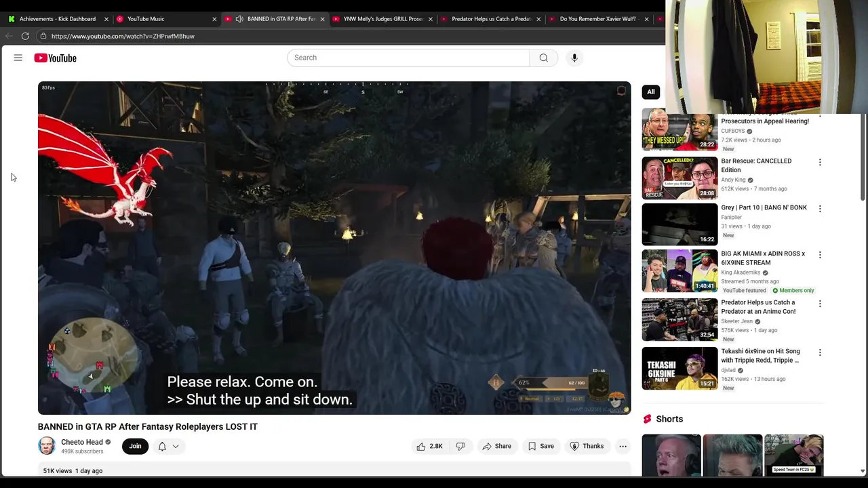This screenshot has height=488, width=868.
Task: Click the YouTube search input field
Action: pyautogui.click(x=408, y=58)
